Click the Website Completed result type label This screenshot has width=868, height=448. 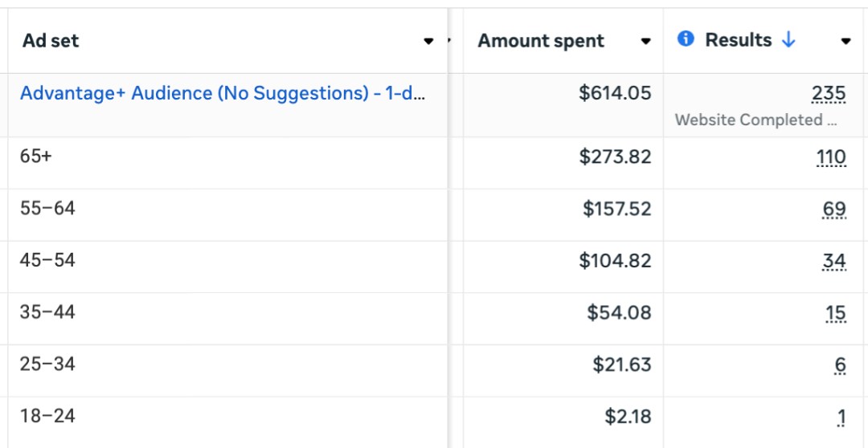click(x=755, y=120)
